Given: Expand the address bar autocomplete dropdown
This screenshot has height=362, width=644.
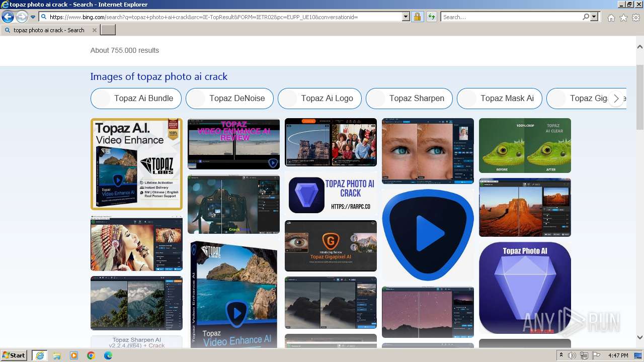Looking at the screenshot, I should (406, 17).
